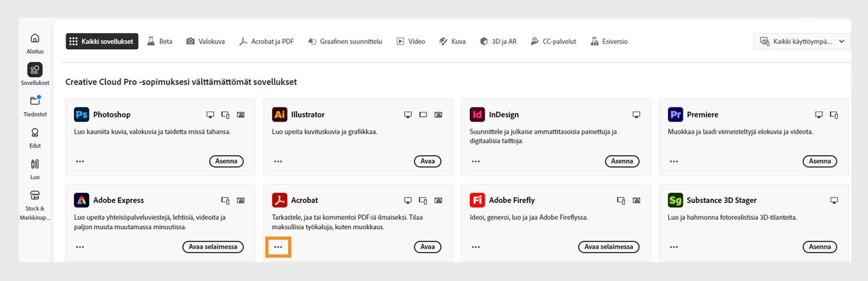Click Avaa button for Acrobat
Screen dimensions: 868x281
(x=427, y=247)
